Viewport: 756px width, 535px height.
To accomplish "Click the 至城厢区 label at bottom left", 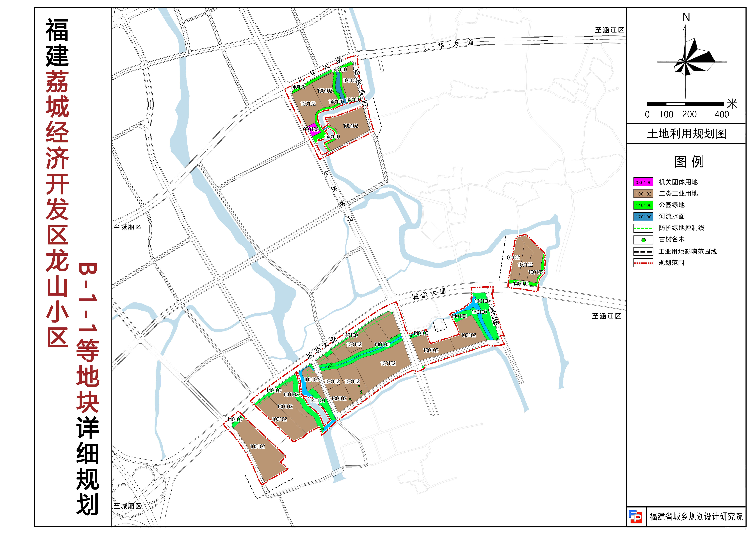I will coord(127,506).
